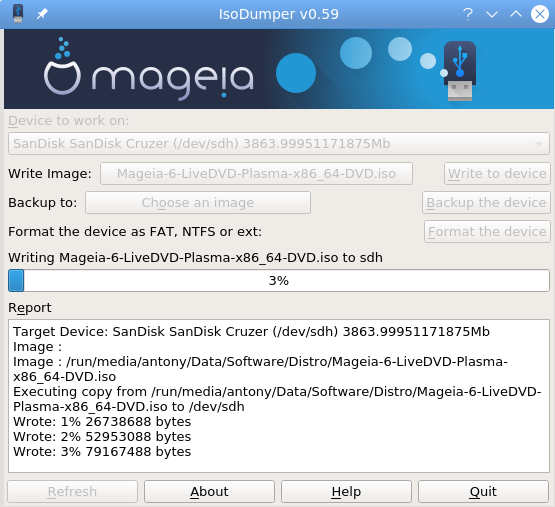This screenshot has height=507, width=555.
Task: Quit the IsoDumper application
Action: [x=483, y=491]
